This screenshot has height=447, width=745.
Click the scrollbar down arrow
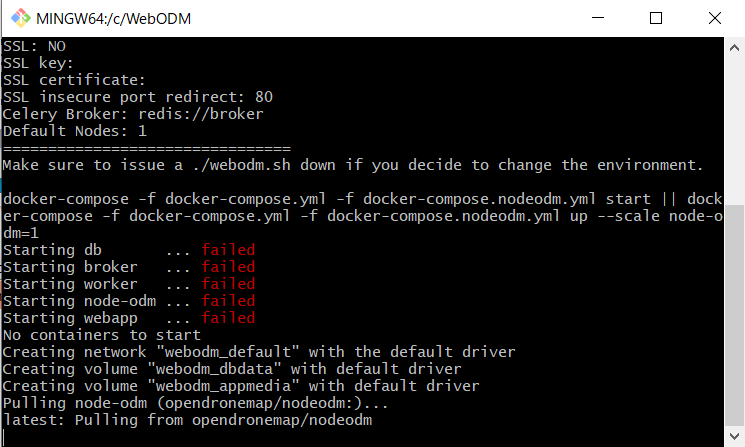pyautogui.click(x=735, y=436)
